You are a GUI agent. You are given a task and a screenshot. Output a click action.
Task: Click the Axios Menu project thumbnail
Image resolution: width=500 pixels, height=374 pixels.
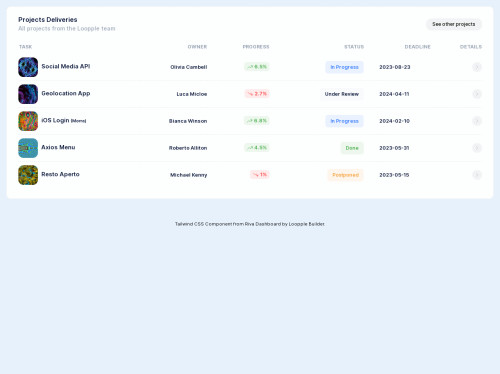pyautogui.click(x=28, y=148)
